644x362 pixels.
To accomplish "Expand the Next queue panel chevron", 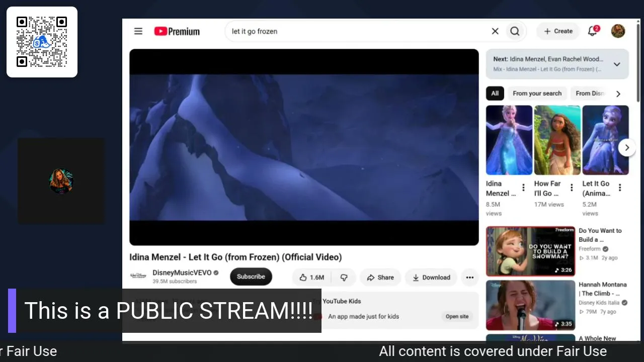I will point(617,64).
